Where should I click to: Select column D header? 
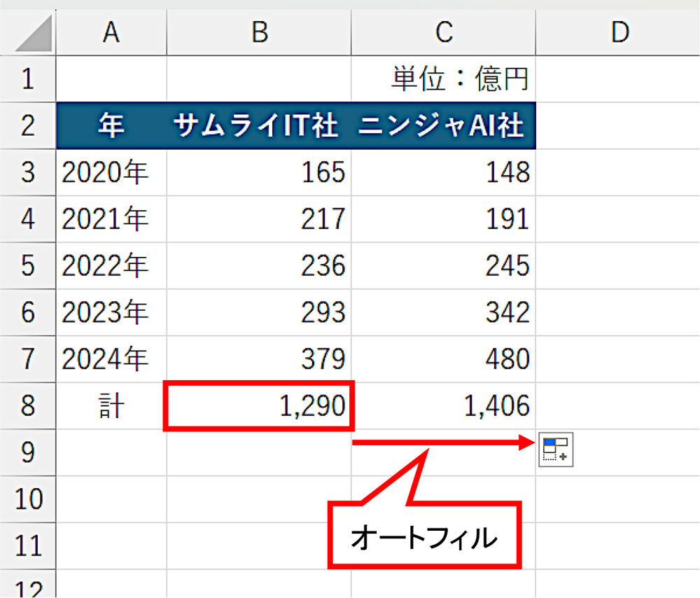click(618, 32)
